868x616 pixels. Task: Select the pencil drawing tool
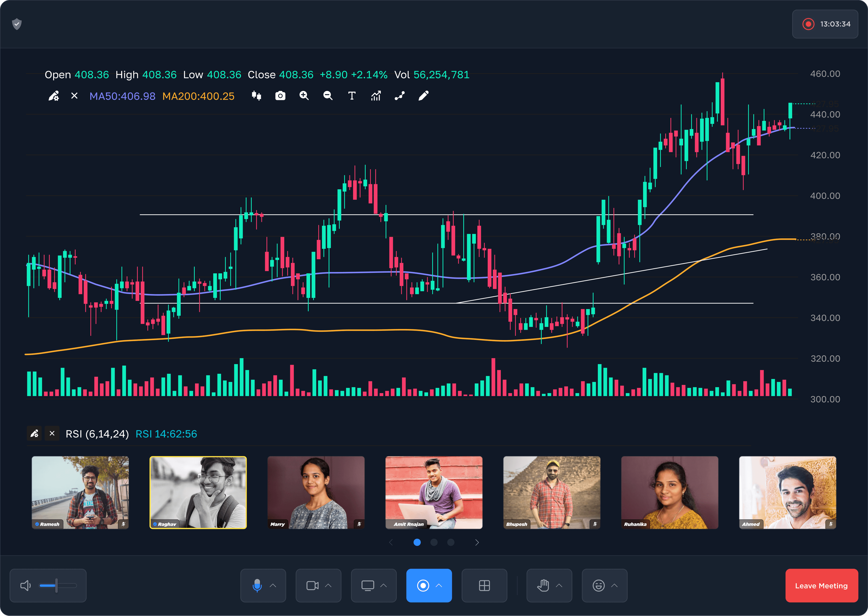click(423, 95)
